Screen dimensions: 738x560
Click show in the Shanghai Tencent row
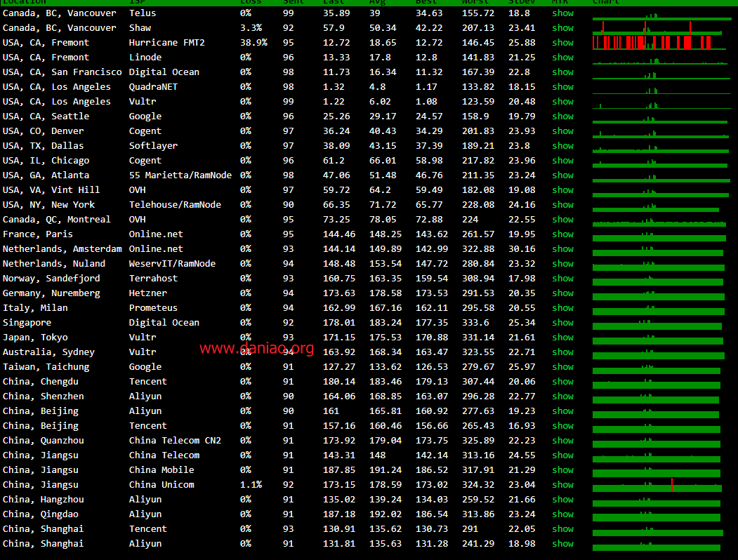tap(562, 528)
